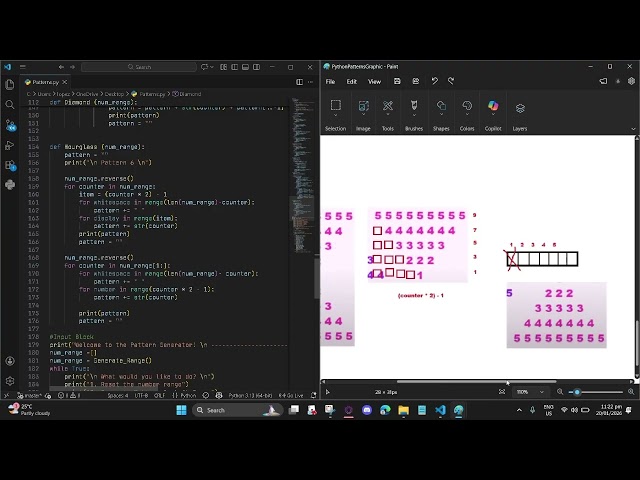Toggle the bottom panel in VS Code
The width and height of the screenshot is (640, 480).
tap(245, 67)
